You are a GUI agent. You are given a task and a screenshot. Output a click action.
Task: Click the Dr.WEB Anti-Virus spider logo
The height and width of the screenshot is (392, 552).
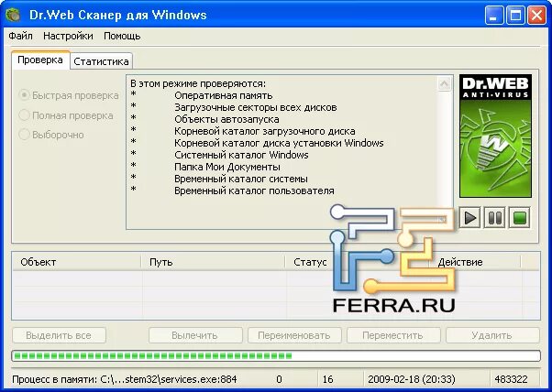(x=495, y=136)
